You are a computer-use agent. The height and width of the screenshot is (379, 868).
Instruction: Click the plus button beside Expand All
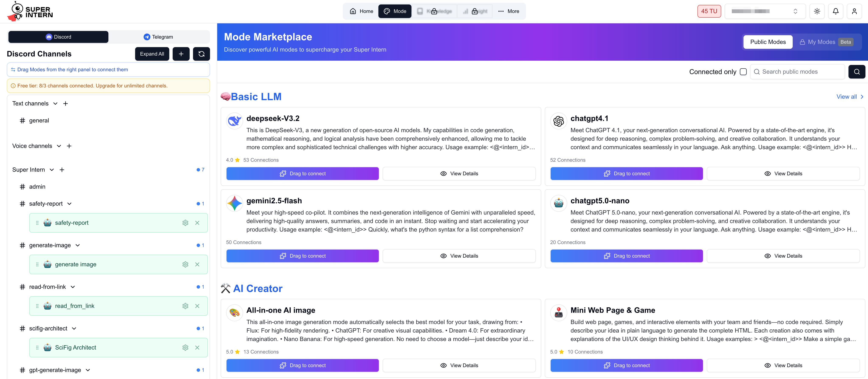(181, 54)
